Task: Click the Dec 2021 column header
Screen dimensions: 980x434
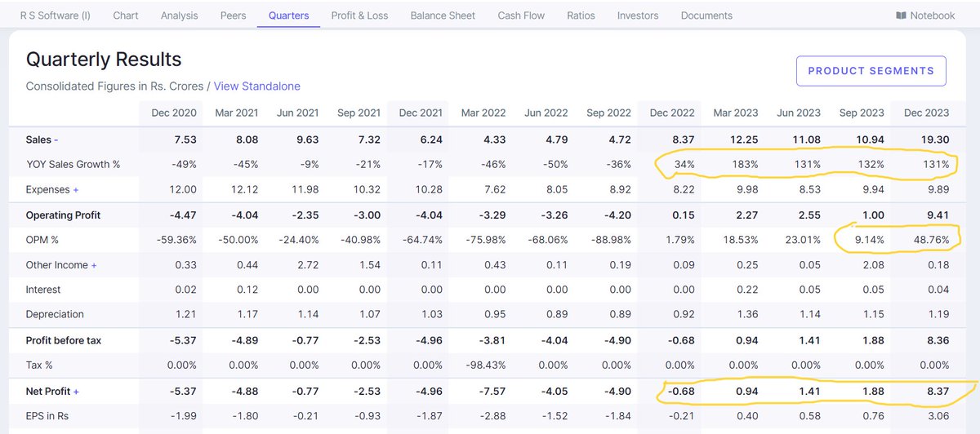Action: tap(421, 113)
